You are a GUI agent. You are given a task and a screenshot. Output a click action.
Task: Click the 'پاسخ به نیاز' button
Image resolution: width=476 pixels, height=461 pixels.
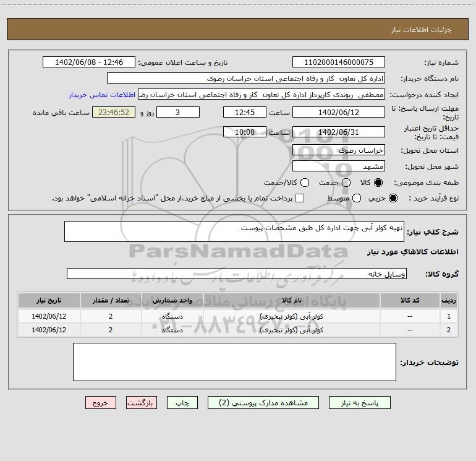(x=359, y=403)
